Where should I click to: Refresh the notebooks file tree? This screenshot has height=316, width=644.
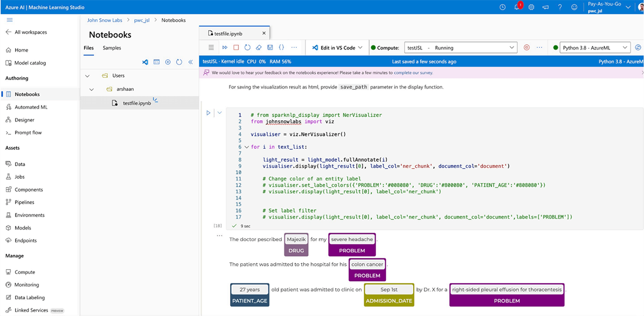coord(179,62)
